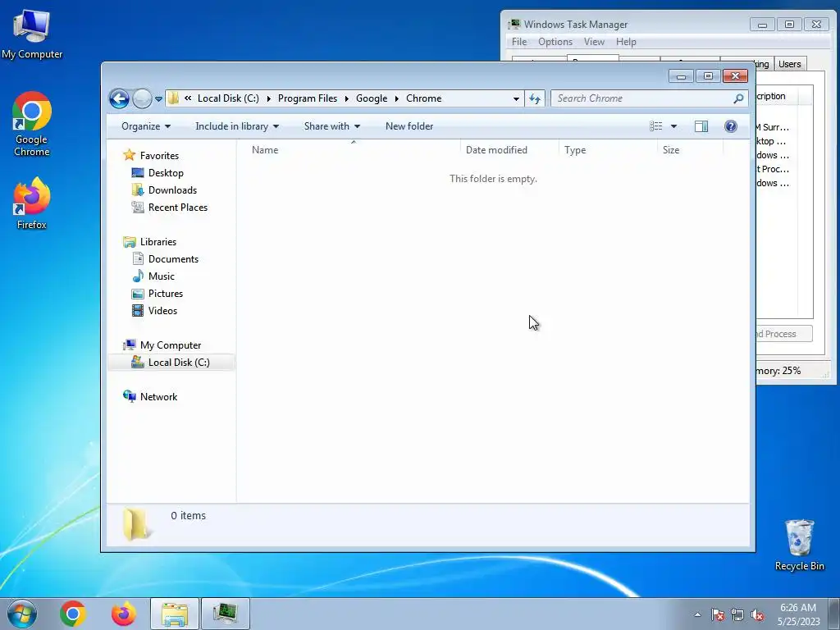Open the My Computer desktop icon
This screenshot has width=840, height=630.
[32, 34]
